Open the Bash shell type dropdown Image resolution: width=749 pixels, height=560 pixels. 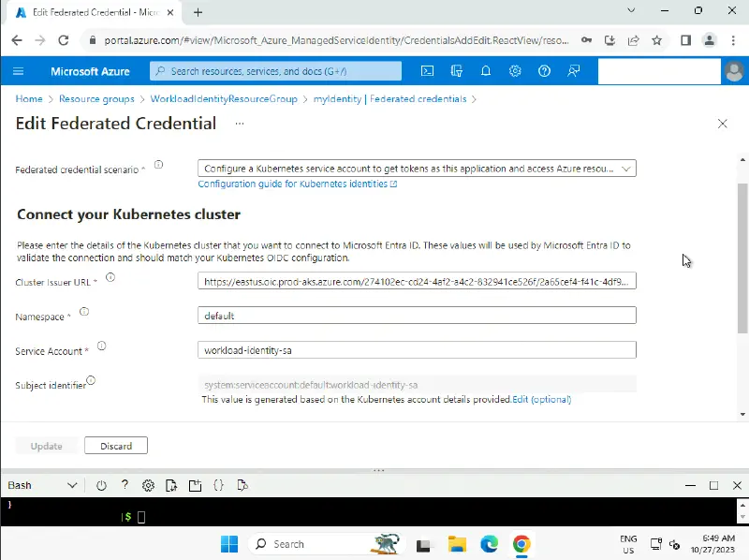[42, 485]
